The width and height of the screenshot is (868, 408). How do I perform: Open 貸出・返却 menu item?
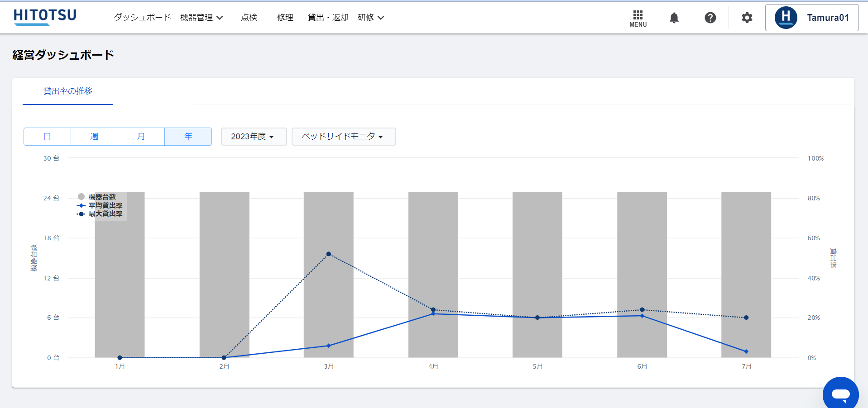(x=328, y=17)
